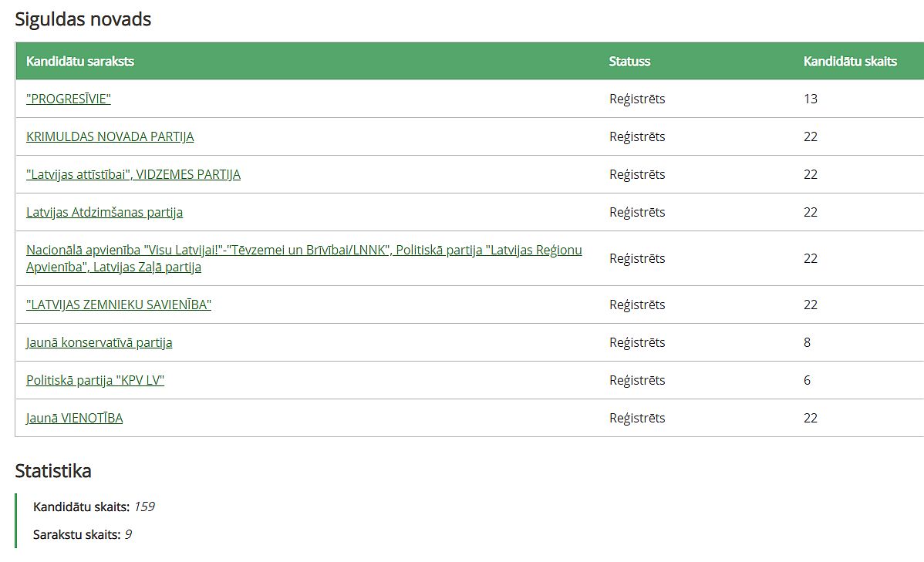Open Politiskā partija "KPV LV" link

coord(95,380)
